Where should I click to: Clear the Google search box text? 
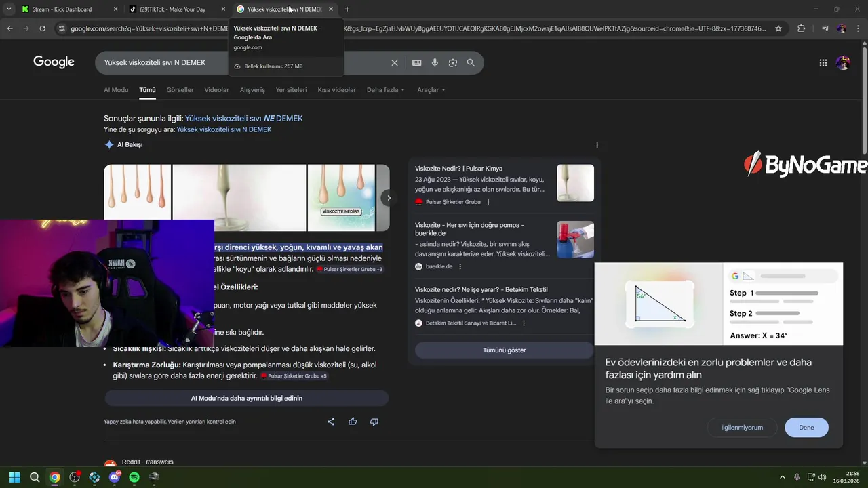395,62
